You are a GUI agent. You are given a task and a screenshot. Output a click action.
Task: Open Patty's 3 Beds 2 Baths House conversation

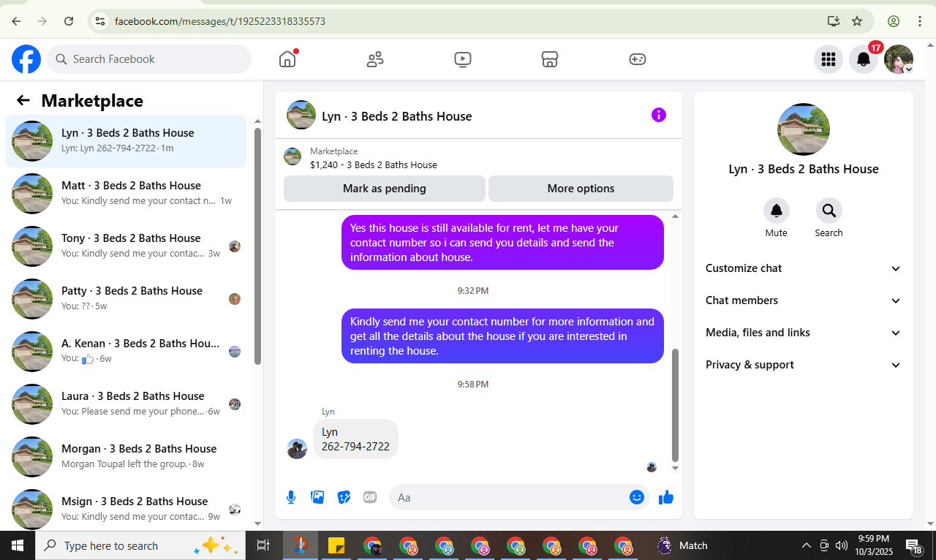click(127, 298)
